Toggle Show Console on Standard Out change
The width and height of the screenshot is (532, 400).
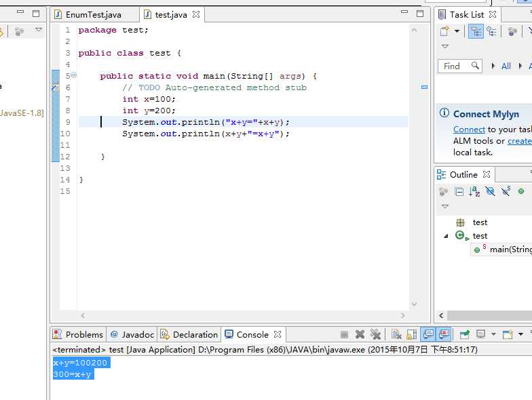coord(428,335)
